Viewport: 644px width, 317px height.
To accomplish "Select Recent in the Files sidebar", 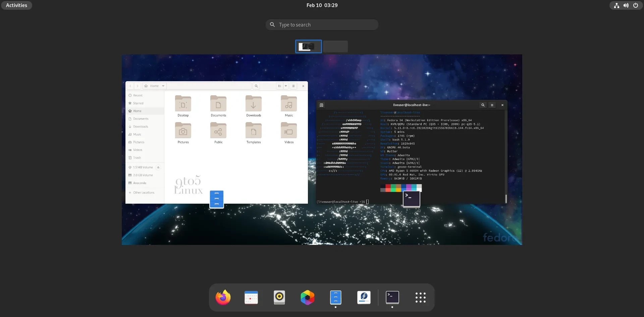I will [145, 96].
